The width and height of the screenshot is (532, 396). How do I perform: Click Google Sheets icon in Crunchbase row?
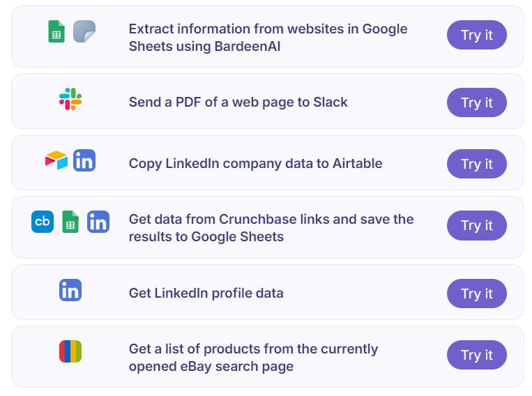coord(70,222)
